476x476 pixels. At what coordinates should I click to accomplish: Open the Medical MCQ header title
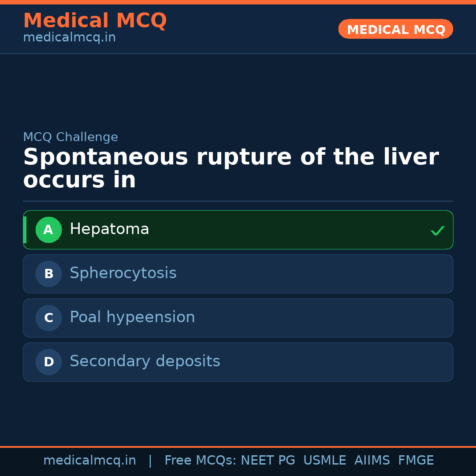point(95,20)
